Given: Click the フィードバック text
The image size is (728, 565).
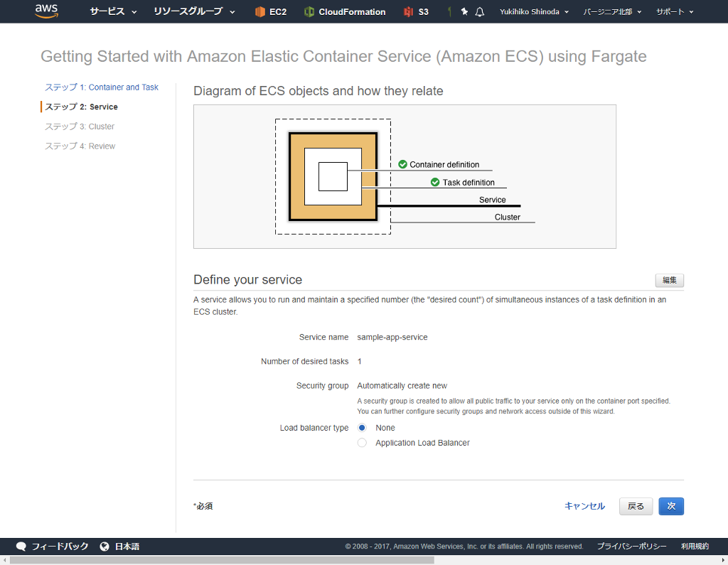Looking at the screenshot, I should [x=60, y=547].
